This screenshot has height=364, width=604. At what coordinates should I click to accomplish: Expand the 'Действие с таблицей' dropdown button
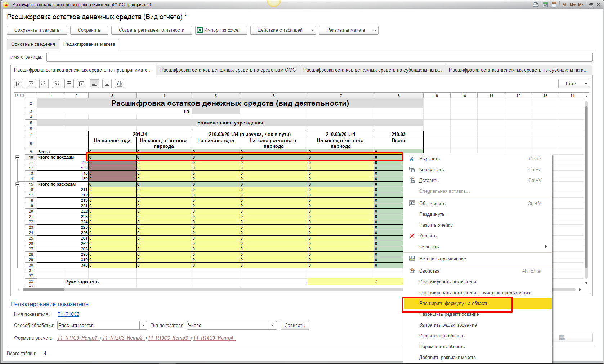(283, 30)
